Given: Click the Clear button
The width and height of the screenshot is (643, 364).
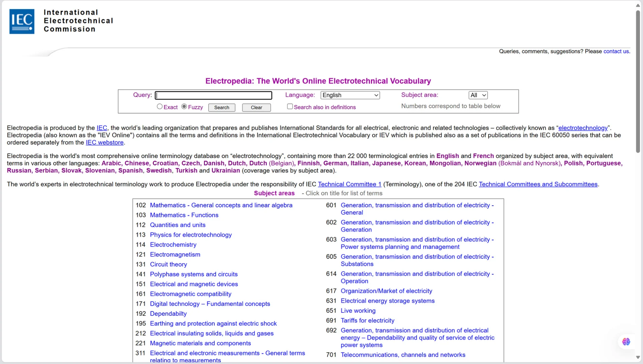Looking at the screenshot, I should click(256, 108).
